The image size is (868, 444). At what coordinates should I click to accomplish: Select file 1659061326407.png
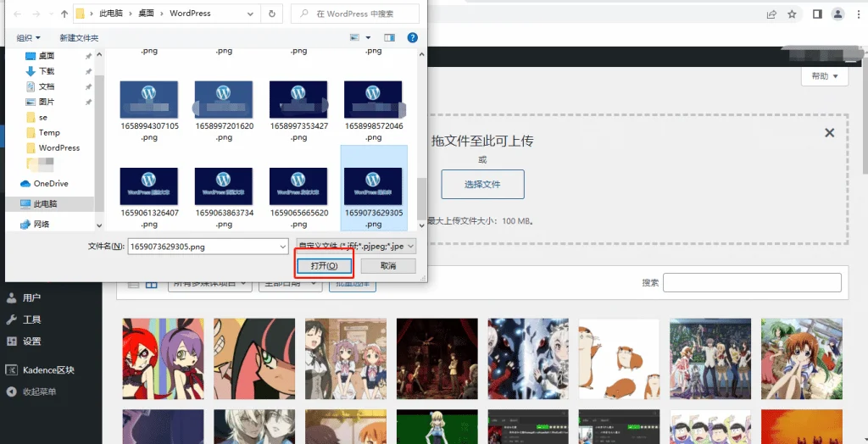click(x=149, y=197)
